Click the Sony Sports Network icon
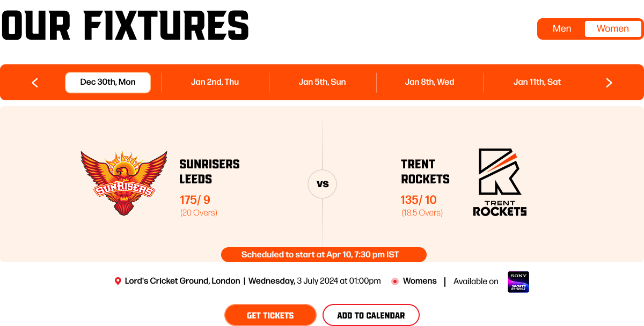 pos(518,282)
